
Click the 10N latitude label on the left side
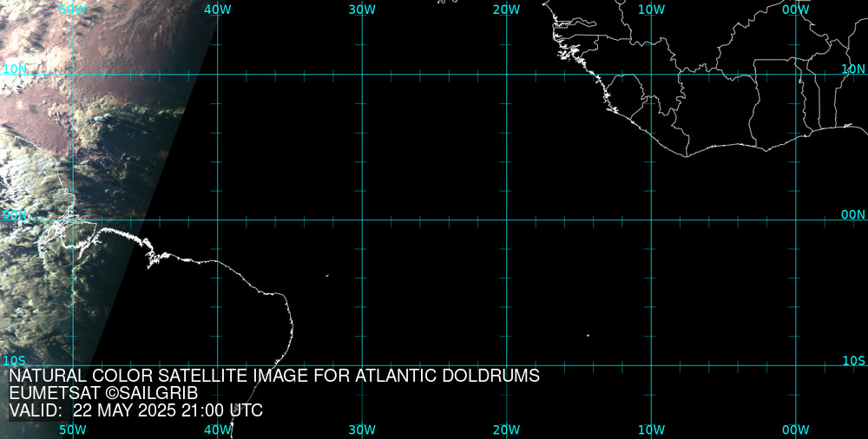point(15,69)
